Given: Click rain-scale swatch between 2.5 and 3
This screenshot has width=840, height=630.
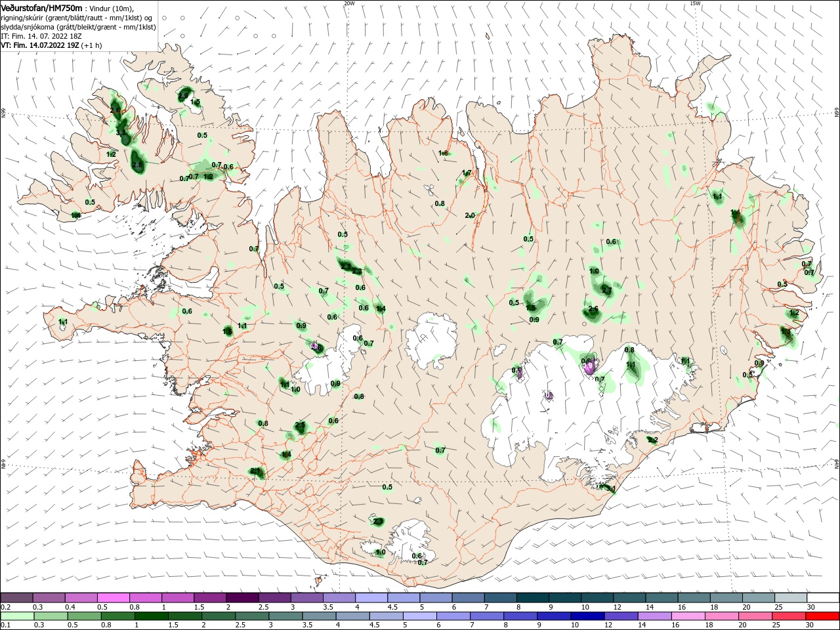Looking at the screenshot, I should pyautogui.click(x=251, y=616).
